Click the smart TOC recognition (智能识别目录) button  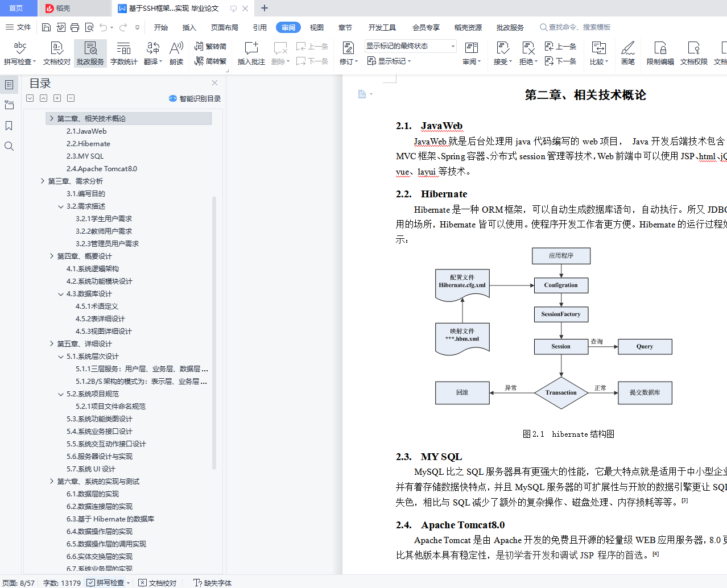(x=195, y=98)
